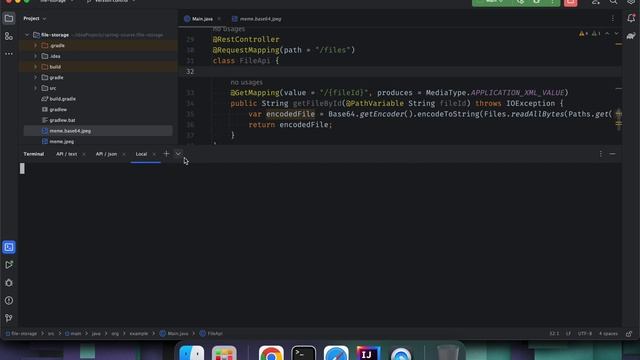Expand the build folder
Screen dimensions: 640x360
tap(36, 67)
